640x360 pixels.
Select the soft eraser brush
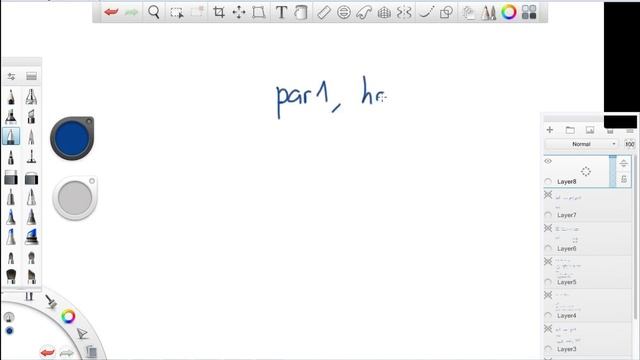[x=31, y=178]
